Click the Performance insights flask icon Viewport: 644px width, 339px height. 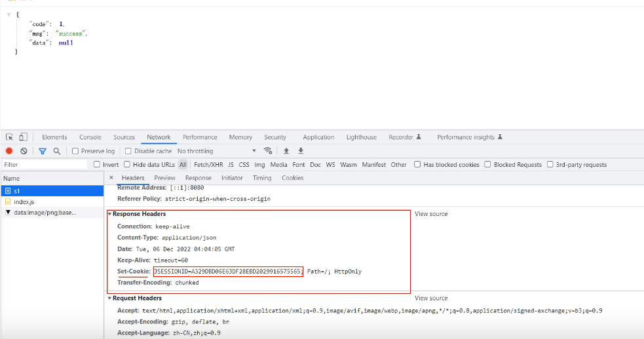click(x=500, y=137)
